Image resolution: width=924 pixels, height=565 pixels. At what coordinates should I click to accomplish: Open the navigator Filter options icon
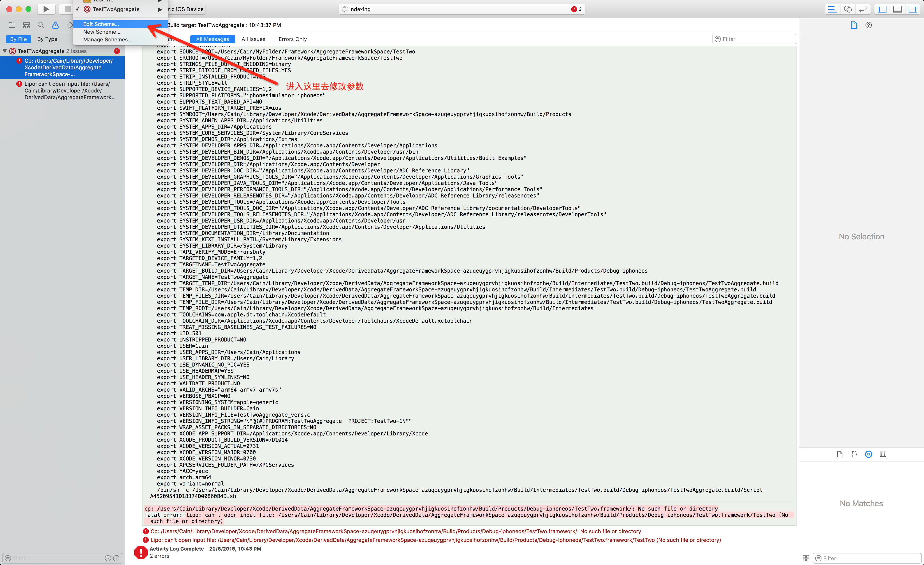(8, 558)
